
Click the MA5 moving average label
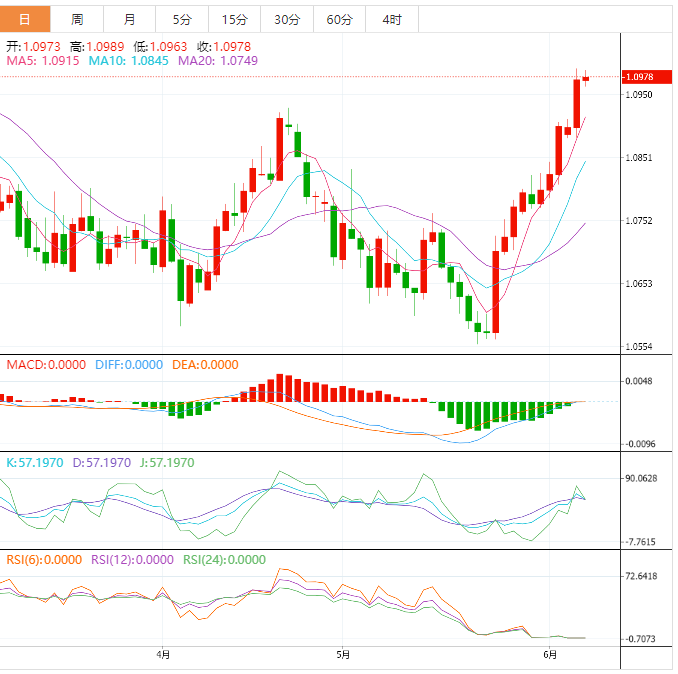[43, 61]
